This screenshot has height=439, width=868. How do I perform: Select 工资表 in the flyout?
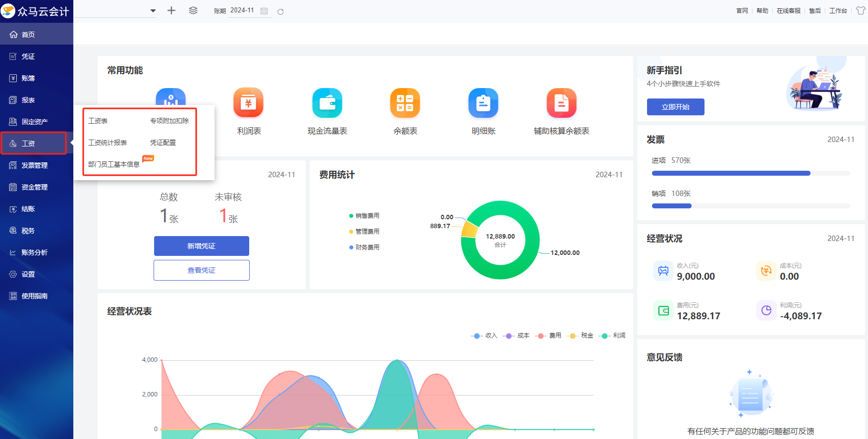point(98,121)
